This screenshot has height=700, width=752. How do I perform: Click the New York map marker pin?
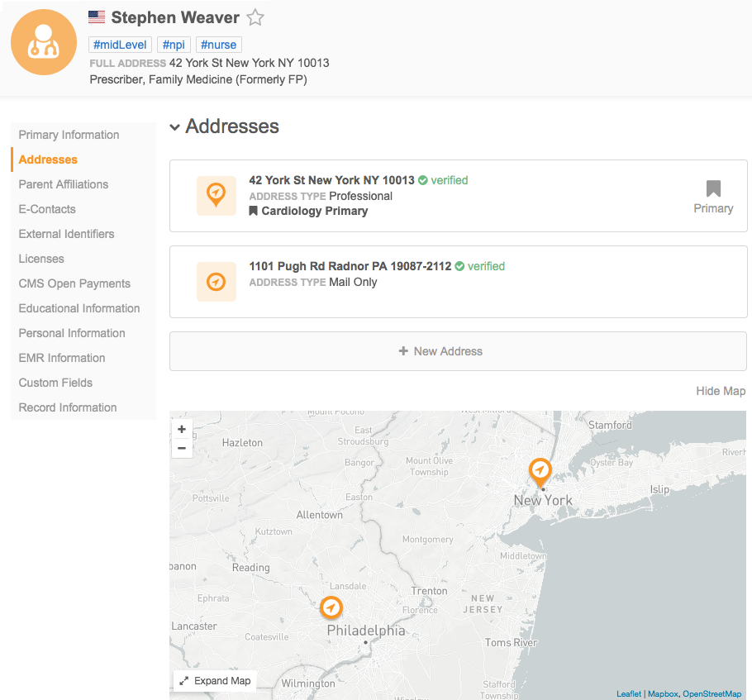(x=540, y=471)
